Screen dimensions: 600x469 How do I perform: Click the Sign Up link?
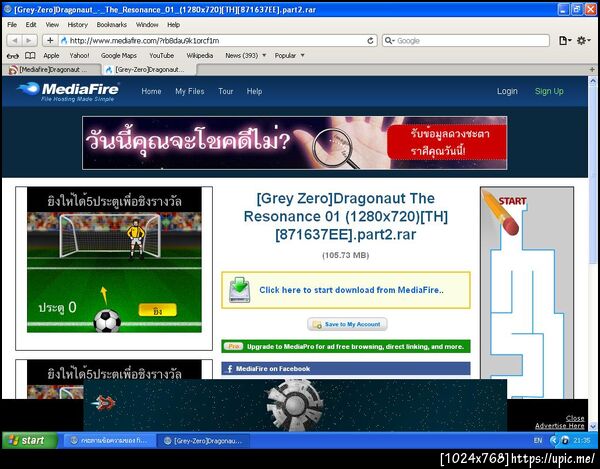click(549, 91)
